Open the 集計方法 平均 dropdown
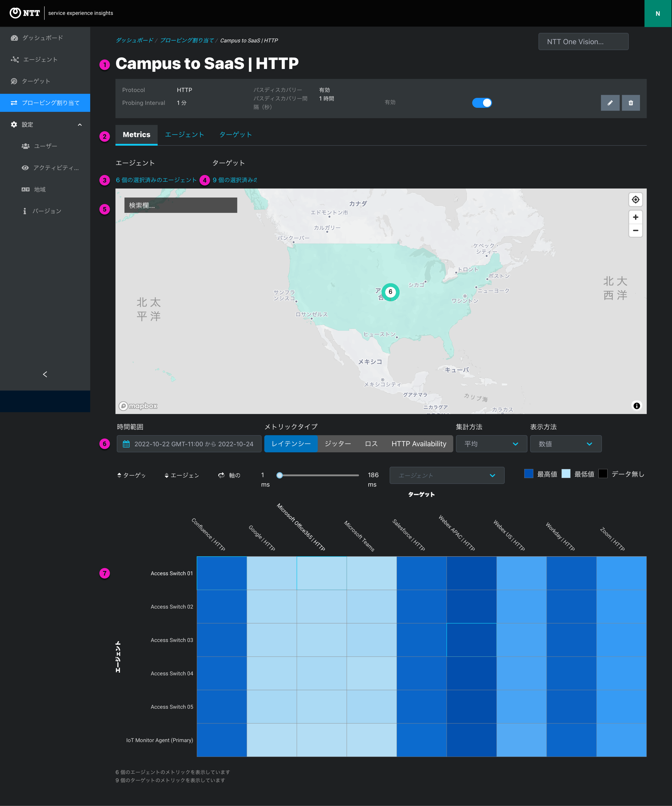672x806 pixels. (491, 444)
